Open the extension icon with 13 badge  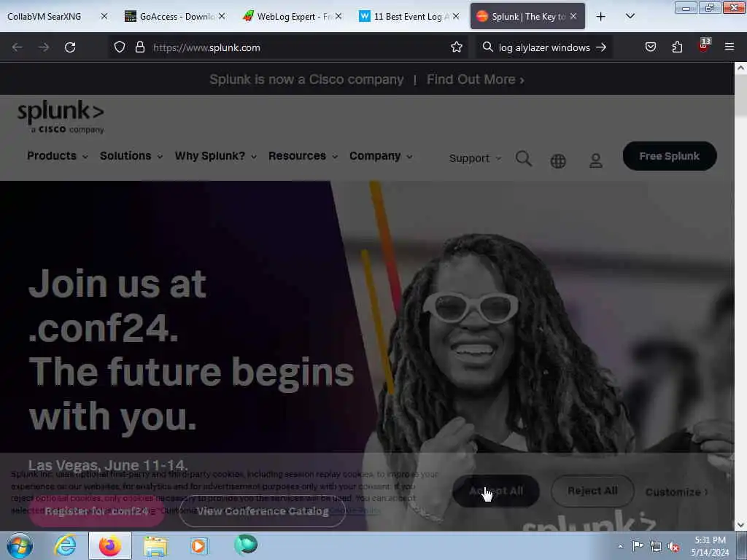click(x=704, y=46)
